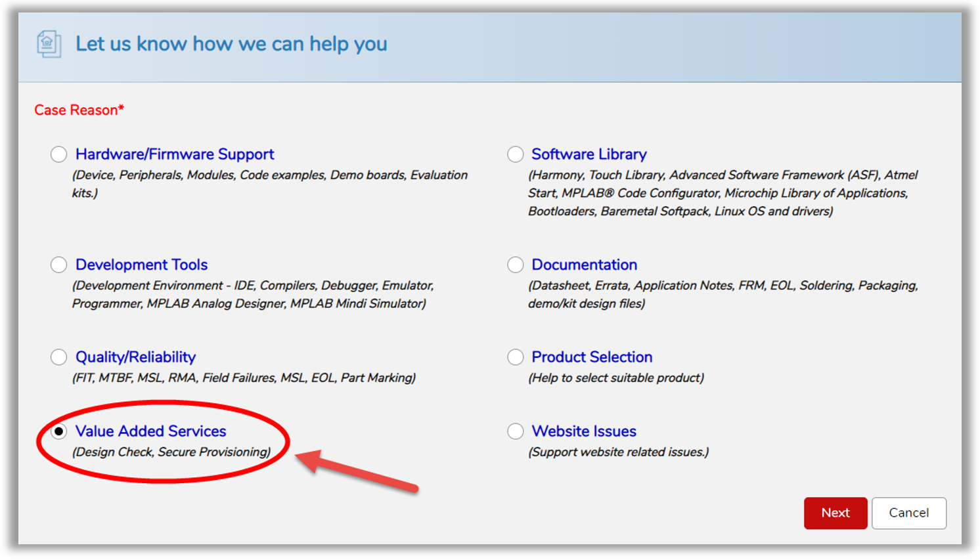Viewport: 980px width, 560px height.
Task: Click the Product Selection label text
Action: click(592, 357)
